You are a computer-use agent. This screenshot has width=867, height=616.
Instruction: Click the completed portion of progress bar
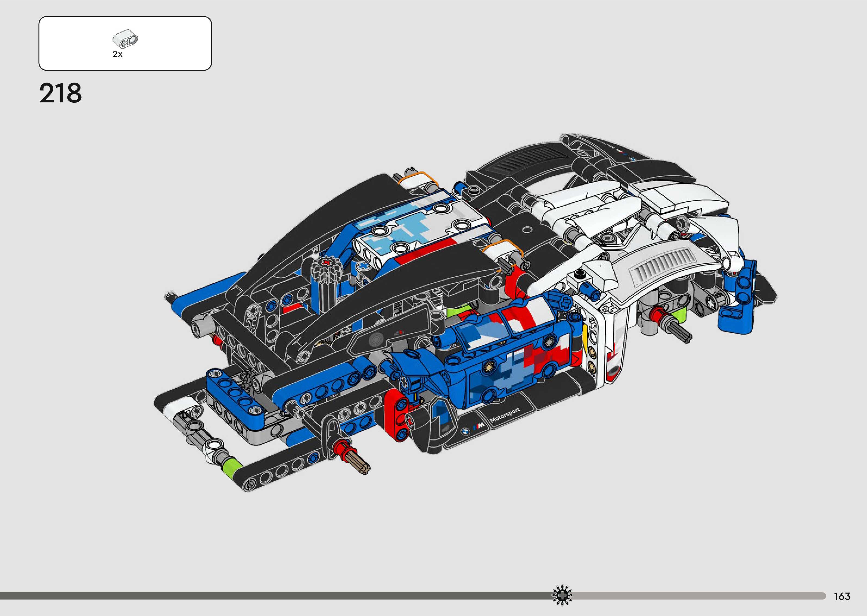pyautogui.click(x=266, y=596)
